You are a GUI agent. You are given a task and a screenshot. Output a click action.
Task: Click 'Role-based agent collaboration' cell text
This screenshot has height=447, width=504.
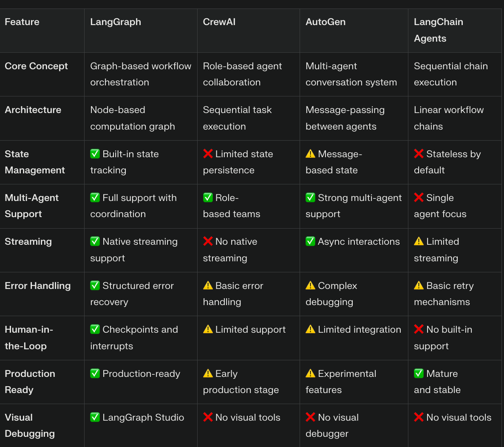click(242, 74)
